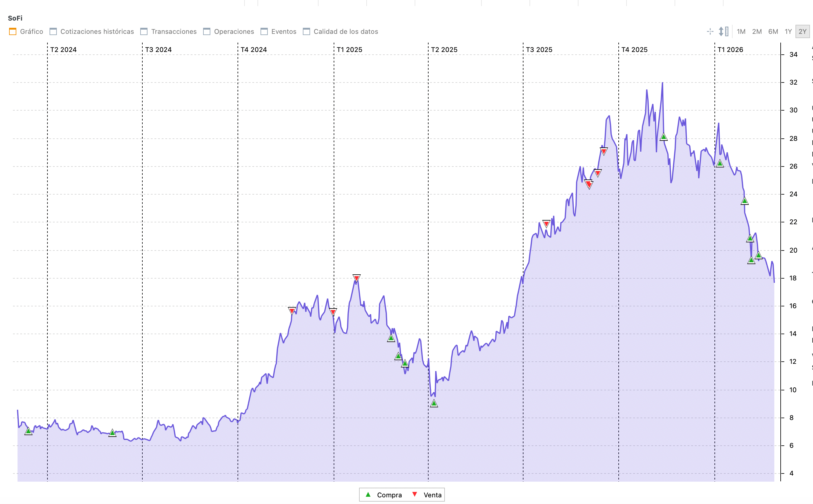Toggle the crosshair cursor tool
This screenshot has height=504, width=813.
click(710, 31)
